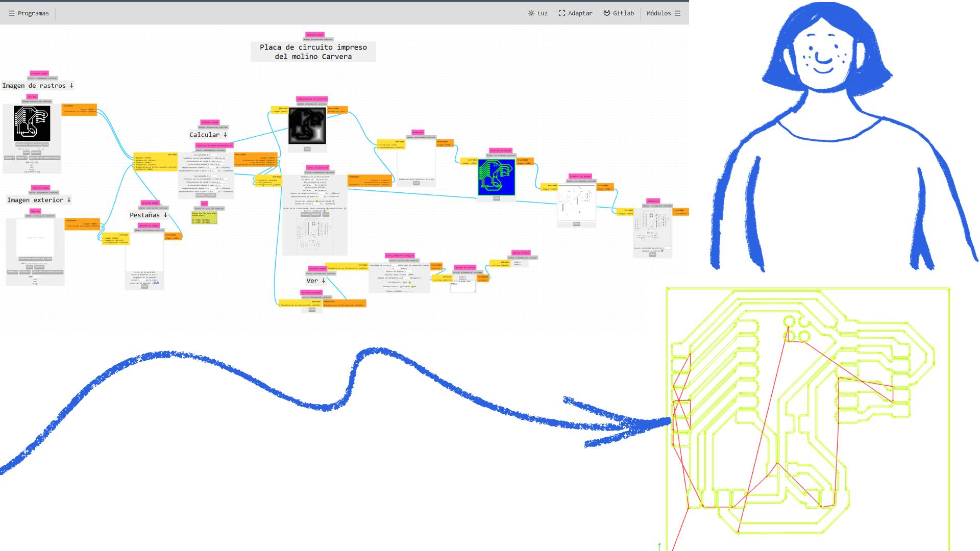Click the yellow tool notes text box
This screenshot has width=980, height=551.
pos(204,217)
